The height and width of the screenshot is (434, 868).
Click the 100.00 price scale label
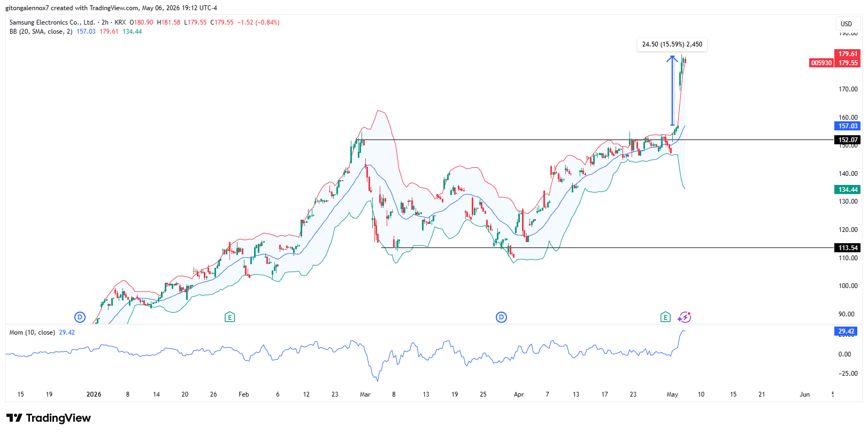pos(848,286)
